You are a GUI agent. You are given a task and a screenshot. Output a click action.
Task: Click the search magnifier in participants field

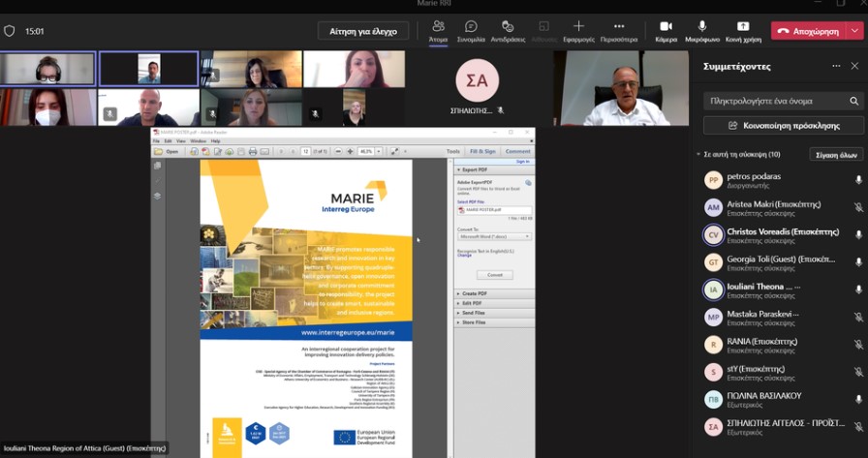coord(854,102)
